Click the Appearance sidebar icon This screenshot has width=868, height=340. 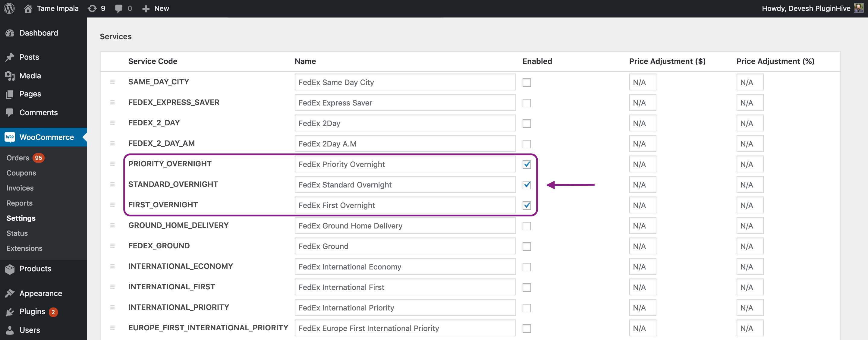[x=11, y=292]
